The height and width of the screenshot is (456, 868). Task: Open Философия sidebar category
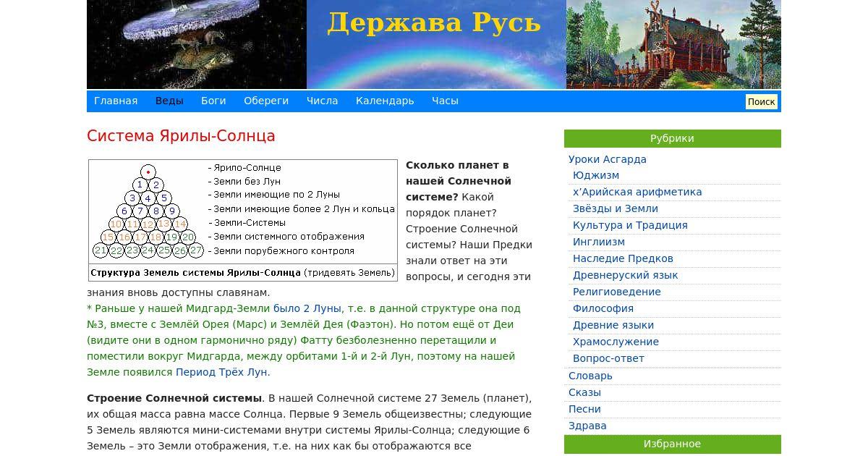(x=603, y=308)
